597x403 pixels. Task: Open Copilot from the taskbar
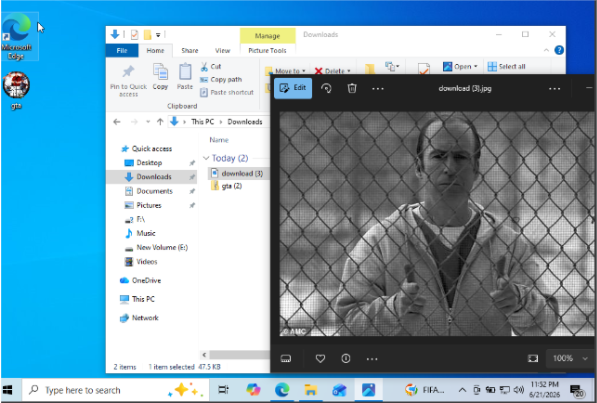tap(253, 390)
